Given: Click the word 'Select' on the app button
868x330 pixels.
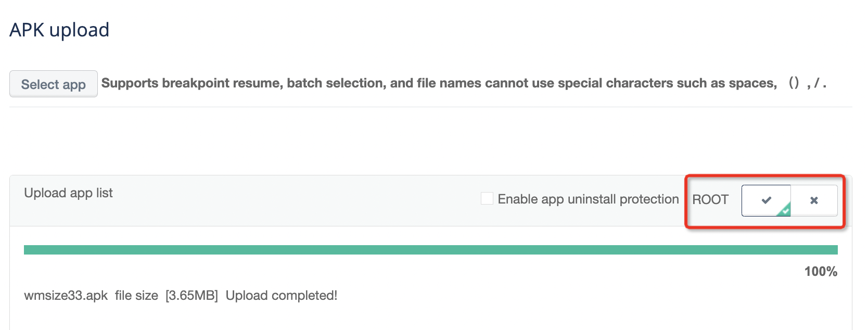Looking at the screenshot, I should click(40, 84).
